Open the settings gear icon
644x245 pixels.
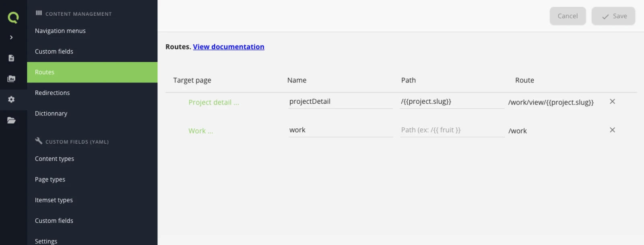[11, 99]
